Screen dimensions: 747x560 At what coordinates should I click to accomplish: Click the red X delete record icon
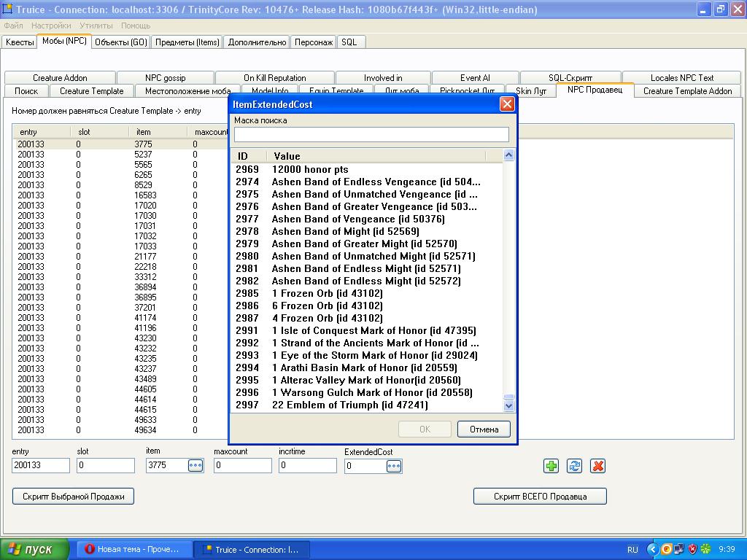click(597, 466)
